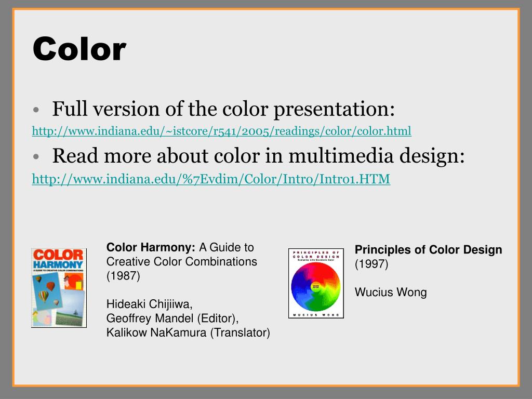The width and height of the screenshot is (532, 399).
Task: Click 'Creative Color Combinations' subtitle text
Action: [182, 262]
